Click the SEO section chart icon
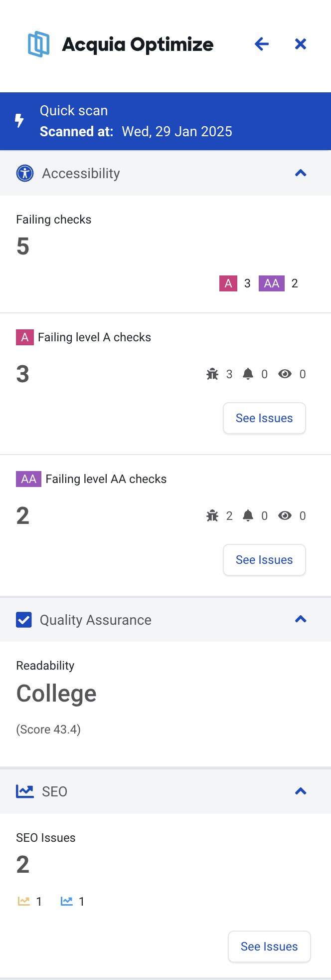 pyautogui.click(x=24, y=791)
